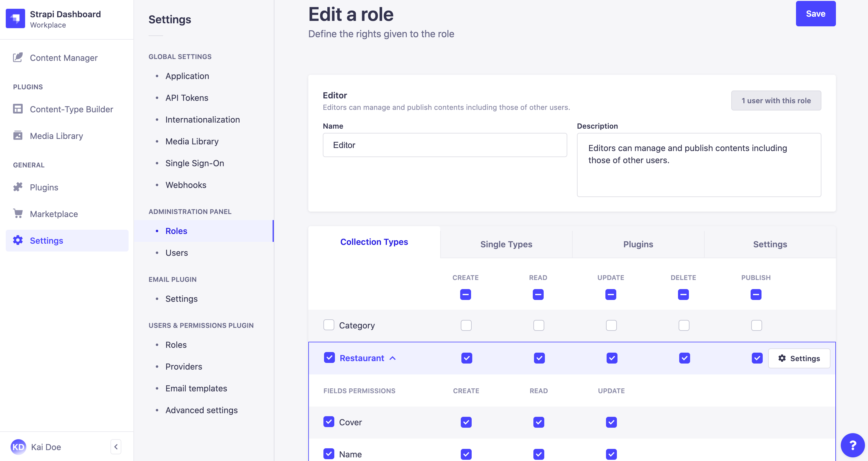Click the 1 user with this role button
Image resolution: width=868 pixels, height=461 pixels.
tap(776, 100)
